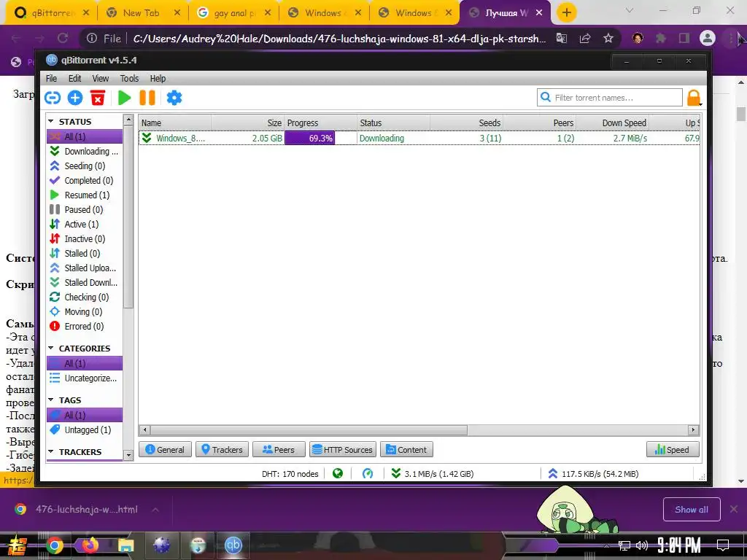The width and height of the screenshot is (747, 560).
Task: Open the Content details tab
Action: [406, 449]
